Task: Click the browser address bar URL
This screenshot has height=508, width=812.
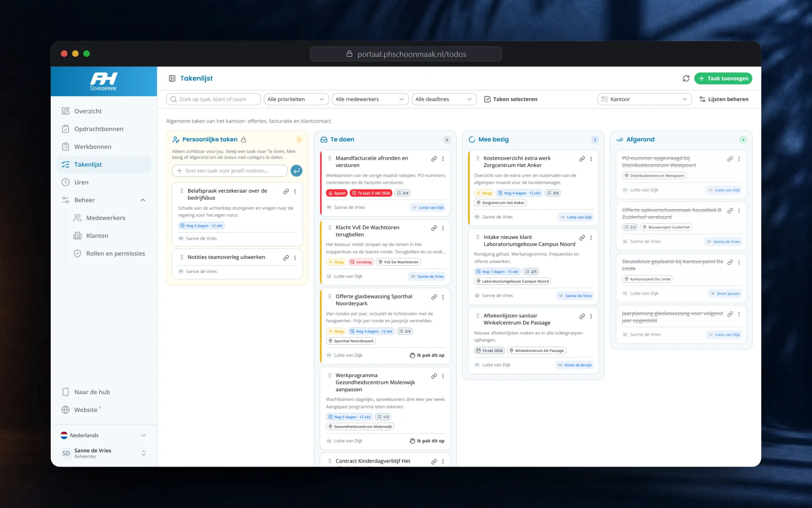Action: click(x=406, y=54)
